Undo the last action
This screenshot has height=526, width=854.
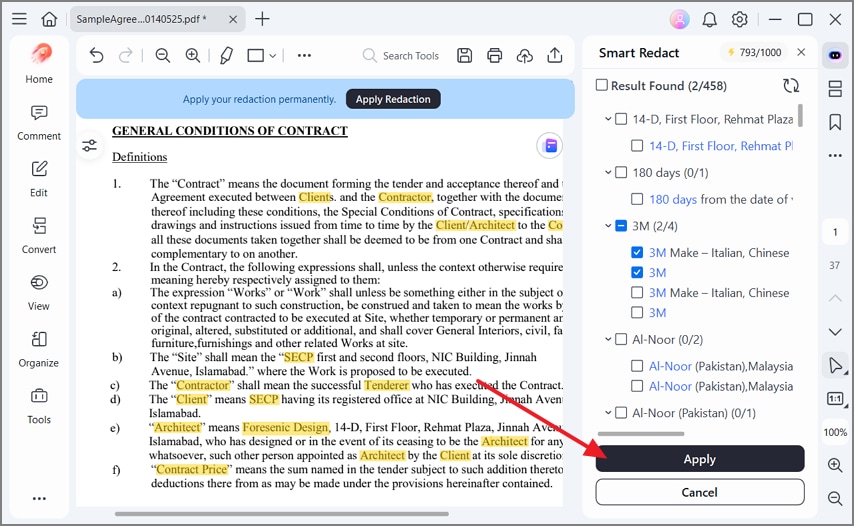click(96, 56)
